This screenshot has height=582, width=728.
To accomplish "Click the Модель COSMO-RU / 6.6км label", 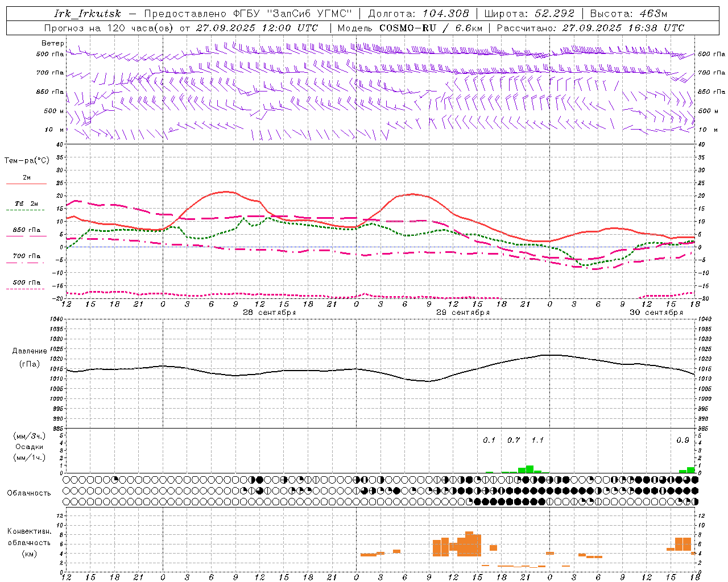I will [410, 28].
